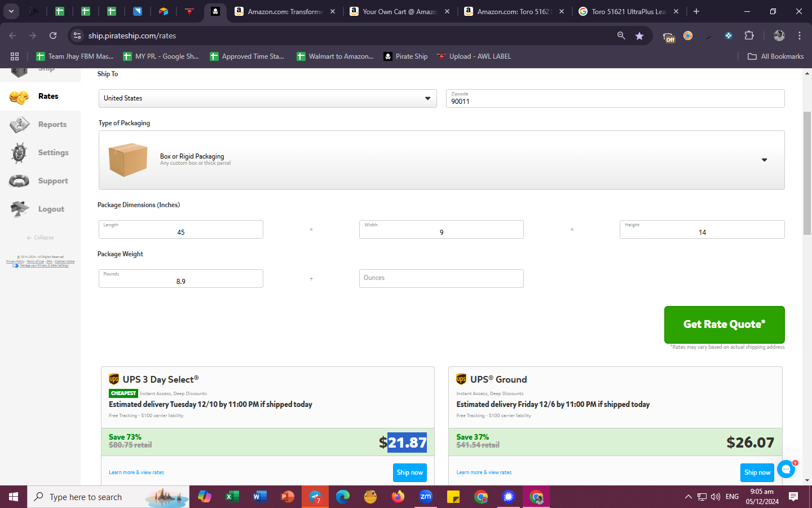Open the Settings menu item
This screenshot has width=812, height=508.
point(53,153)
